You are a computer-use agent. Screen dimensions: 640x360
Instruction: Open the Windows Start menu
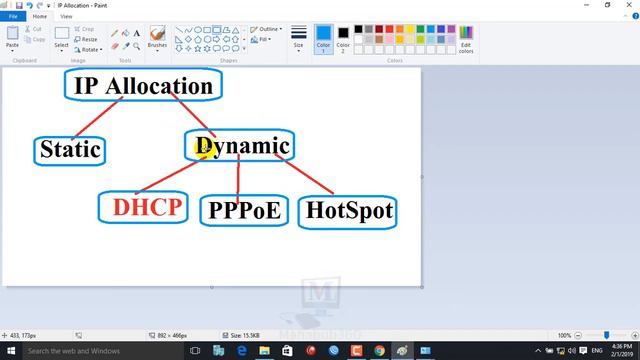click(x=11, y=351)
